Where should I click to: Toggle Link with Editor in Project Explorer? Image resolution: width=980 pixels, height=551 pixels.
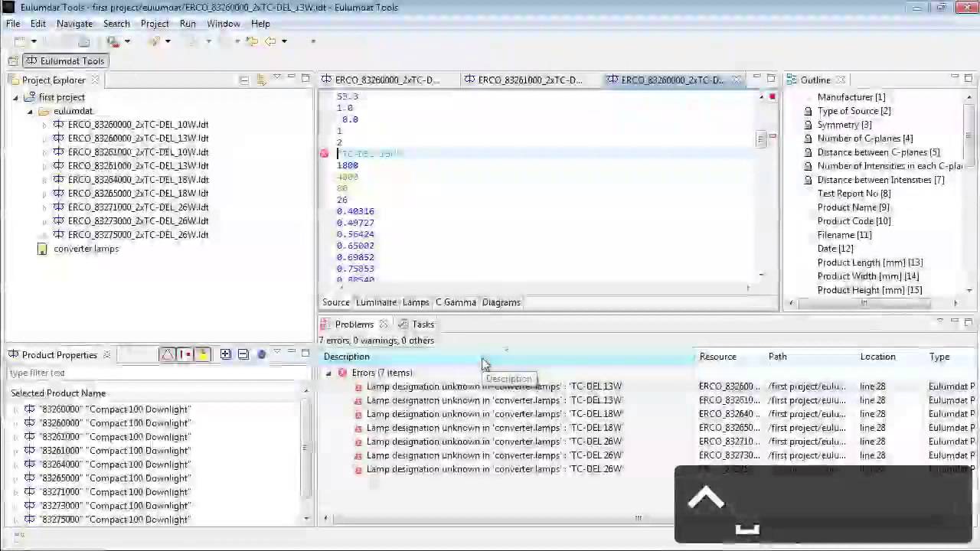261,80
